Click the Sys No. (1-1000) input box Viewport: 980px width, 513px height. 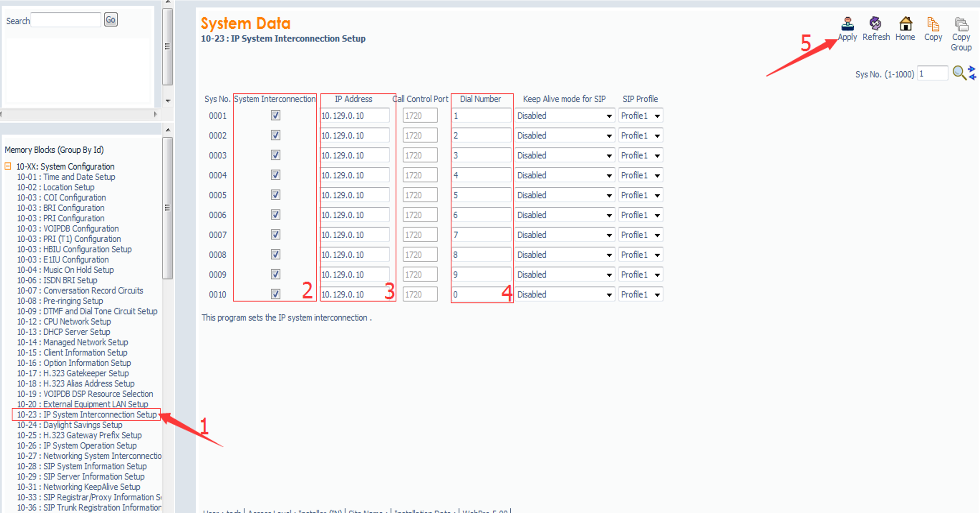click(933, 73)
